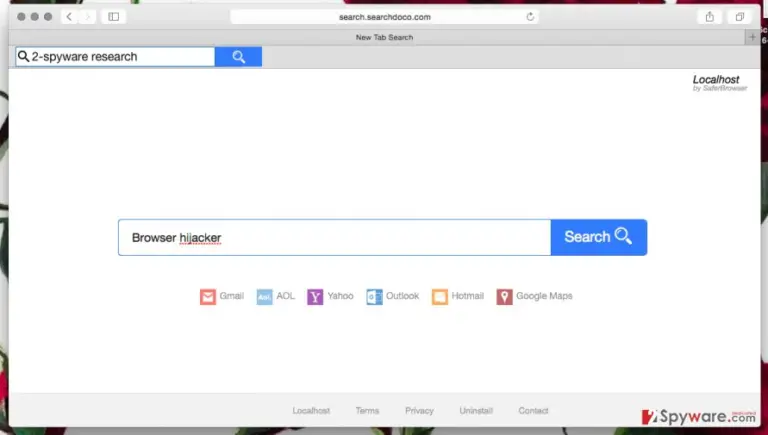768x435 pixels.
Task: Open the share icon in Safari toolbar
Action: click(710, 17)
